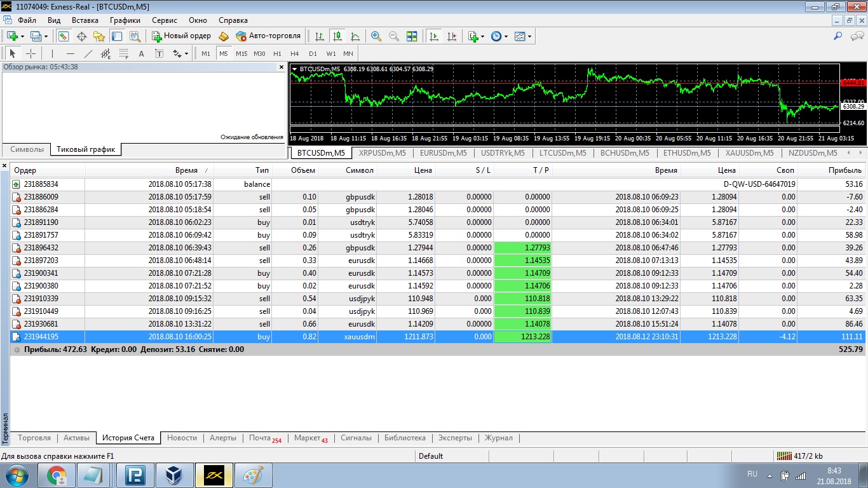Click the Zoom In magnifier icon
This screenshot has width=868, height=488.
tap(376, 36)
